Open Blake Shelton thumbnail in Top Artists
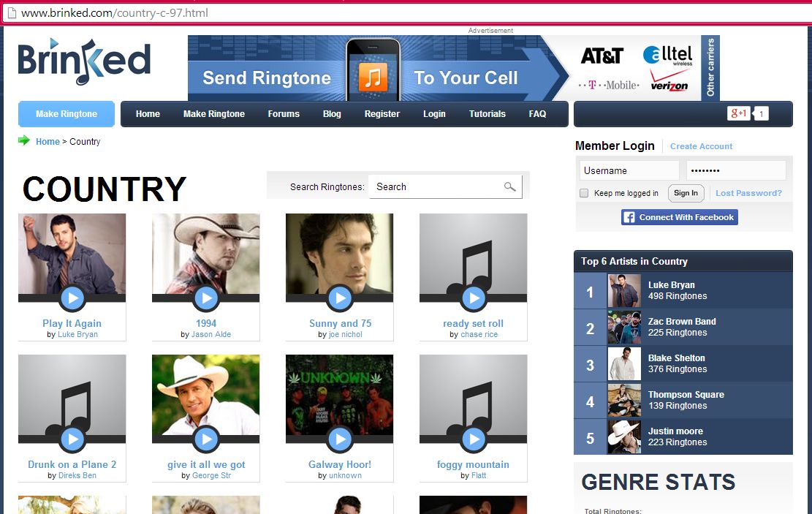Image resolution: width=812 pixels, height=514 pixels. tap(624, 364)
